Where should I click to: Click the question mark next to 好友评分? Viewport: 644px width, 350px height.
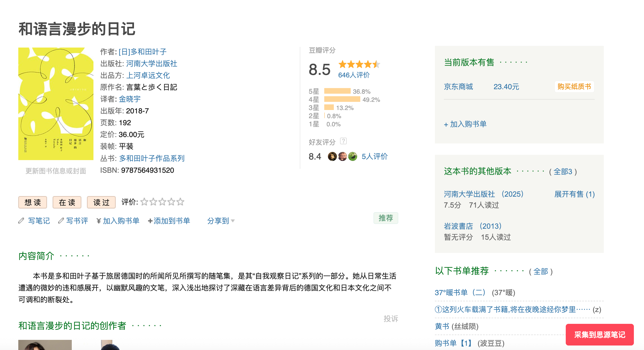point(343,141)
